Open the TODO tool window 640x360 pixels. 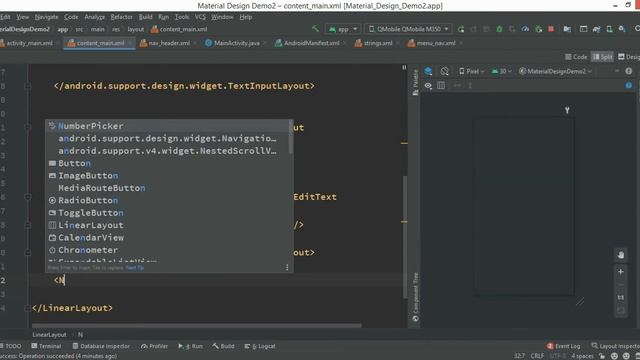pyautogui.click(x=11, y=346)
